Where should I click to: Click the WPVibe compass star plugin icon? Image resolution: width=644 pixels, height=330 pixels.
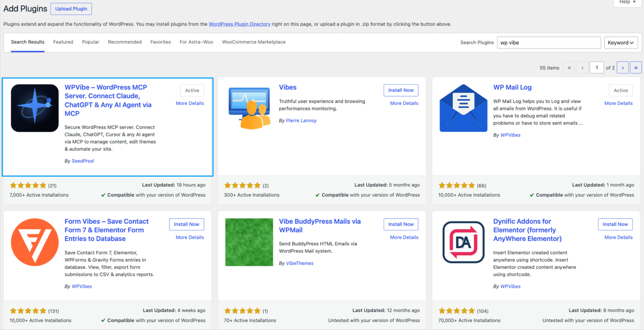tap(35, 108)
